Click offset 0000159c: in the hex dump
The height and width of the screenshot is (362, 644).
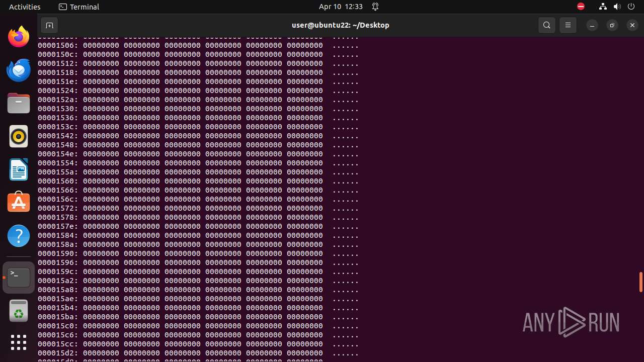coord(58,271)
